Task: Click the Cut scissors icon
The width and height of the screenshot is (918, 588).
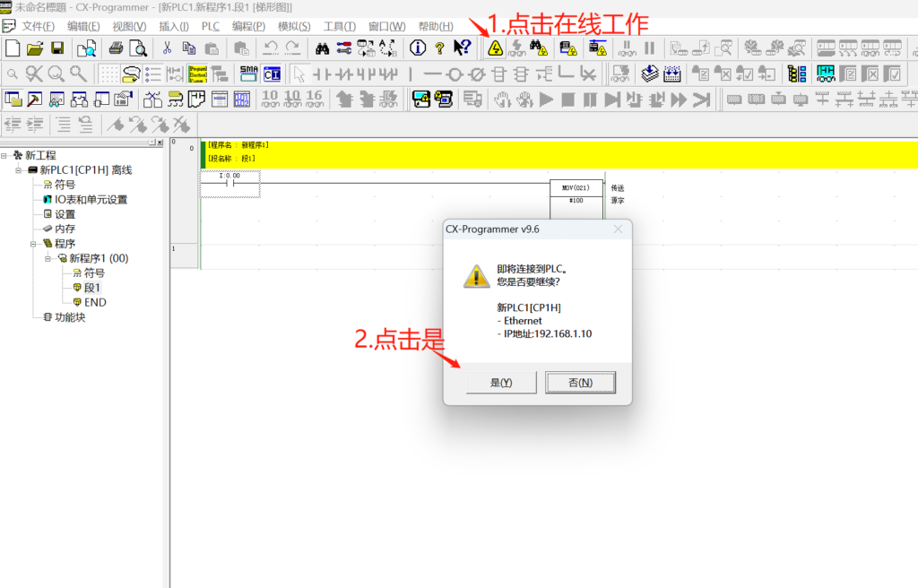Action: [167, 48]
